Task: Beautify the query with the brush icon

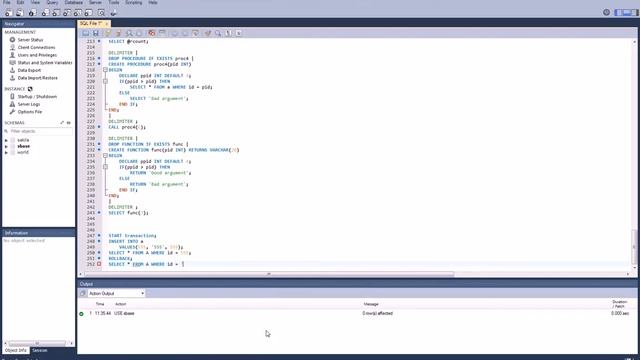Action: point(208,33)
